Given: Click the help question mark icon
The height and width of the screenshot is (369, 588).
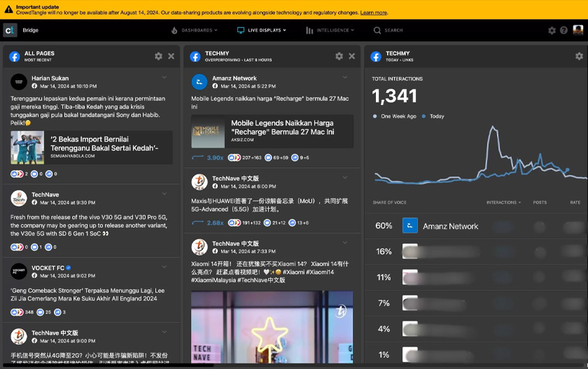Looking at the screenshot, I should (563, 31).
